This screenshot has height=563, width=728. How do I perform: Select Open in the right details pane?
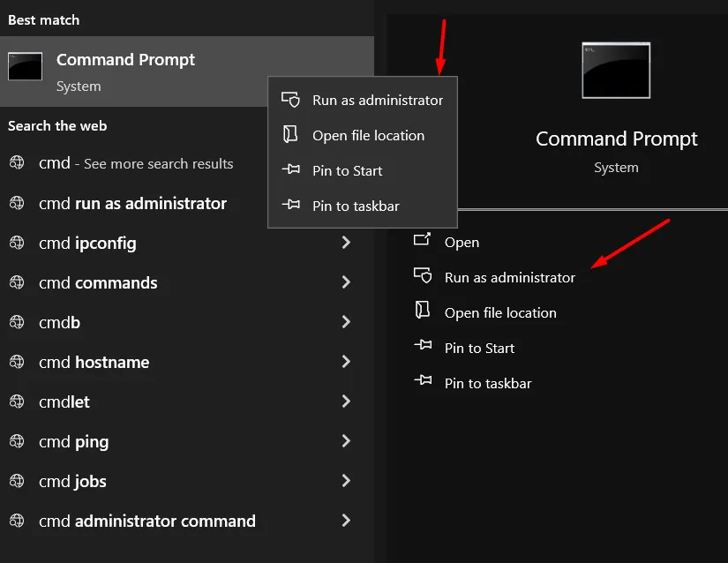[x=462, y=243]
